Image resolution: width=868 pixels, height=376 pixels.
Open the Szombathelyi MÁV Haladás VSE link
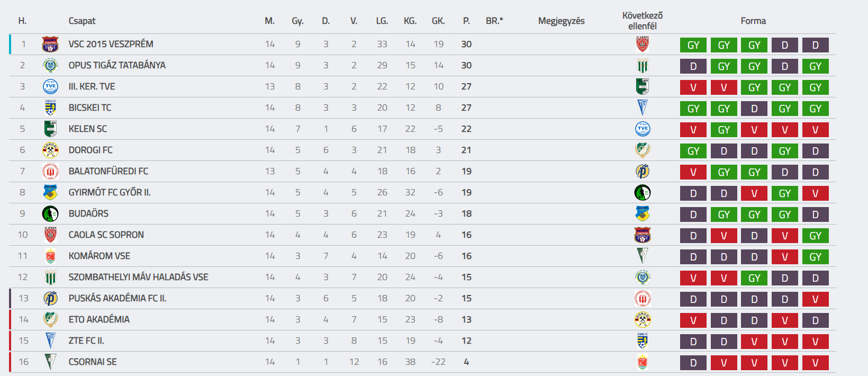pos(138,277)
